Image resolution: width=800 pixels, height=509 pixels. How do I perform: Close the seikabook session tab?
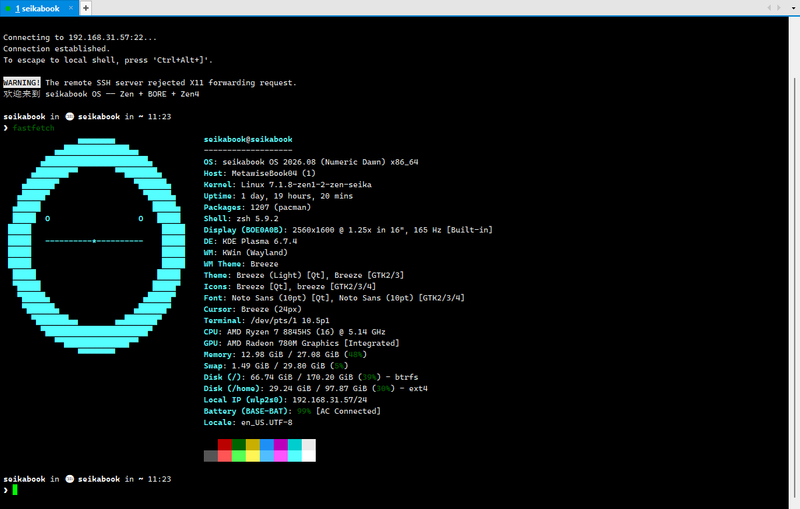[x=71, y=8]
